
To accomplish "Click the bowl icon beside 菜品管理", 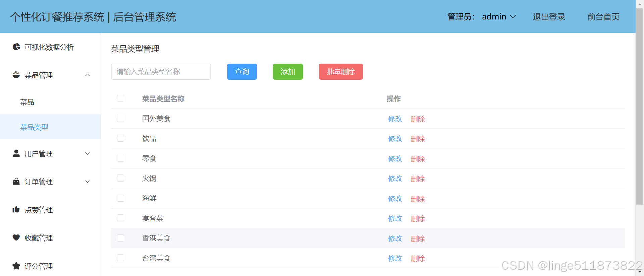I will pyautogui.click(x=16, y=75).
